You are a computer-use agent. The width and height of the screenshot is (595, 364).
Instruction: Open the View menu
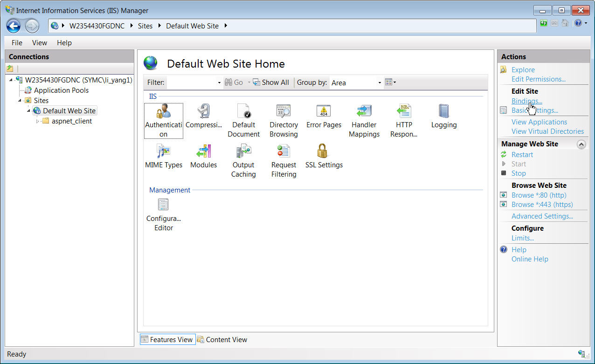[x=39, y=43]
